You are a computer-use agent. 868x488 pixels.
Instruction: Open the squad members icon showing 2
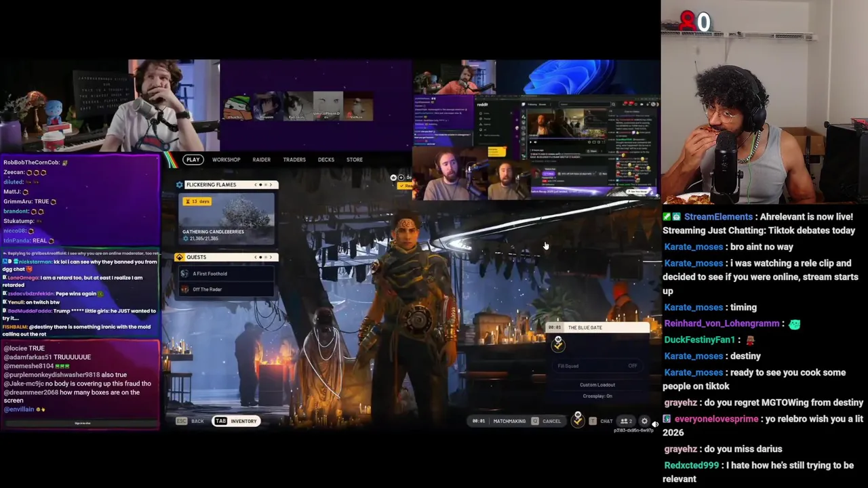(626, 421)
